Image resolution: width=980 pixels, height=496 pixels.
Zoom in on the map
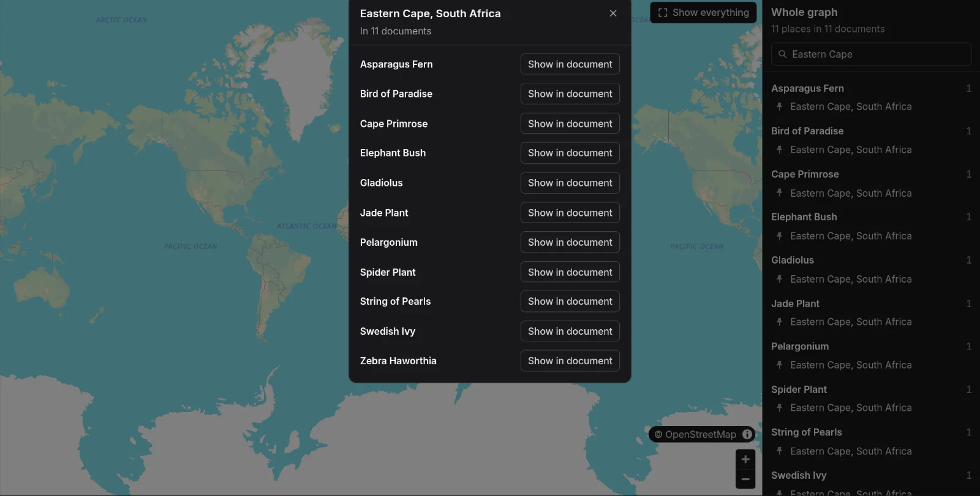(x=745, y=459)
